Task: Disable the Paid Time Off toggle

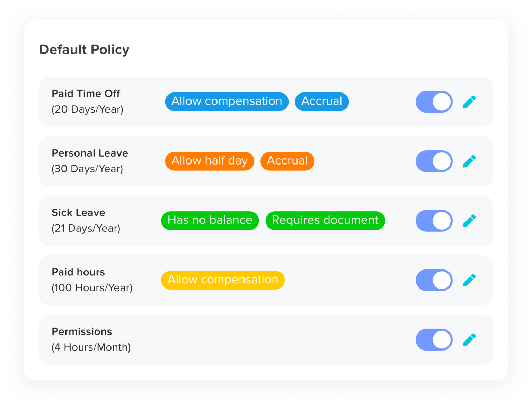Action: [434, 101]
